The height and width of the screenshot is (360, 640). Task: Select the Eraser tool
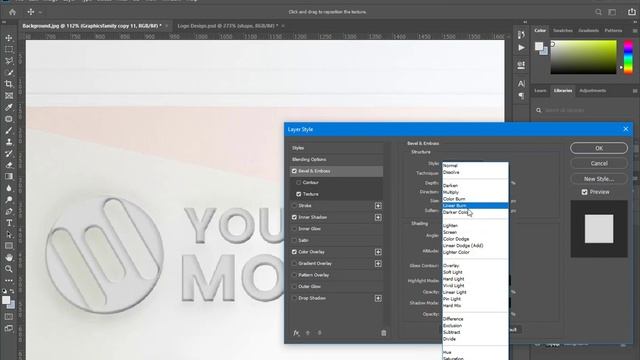pos(9,165)
